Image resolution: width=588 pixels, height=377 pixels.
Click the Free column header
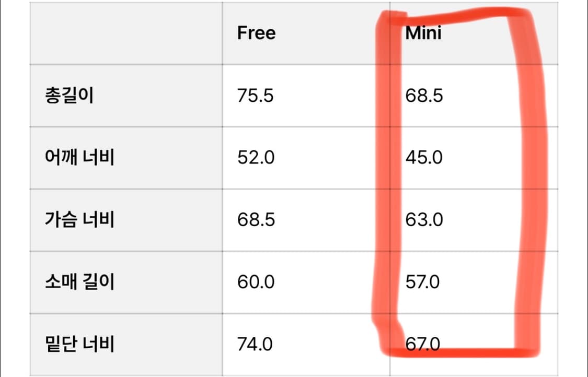pos(256,33)
